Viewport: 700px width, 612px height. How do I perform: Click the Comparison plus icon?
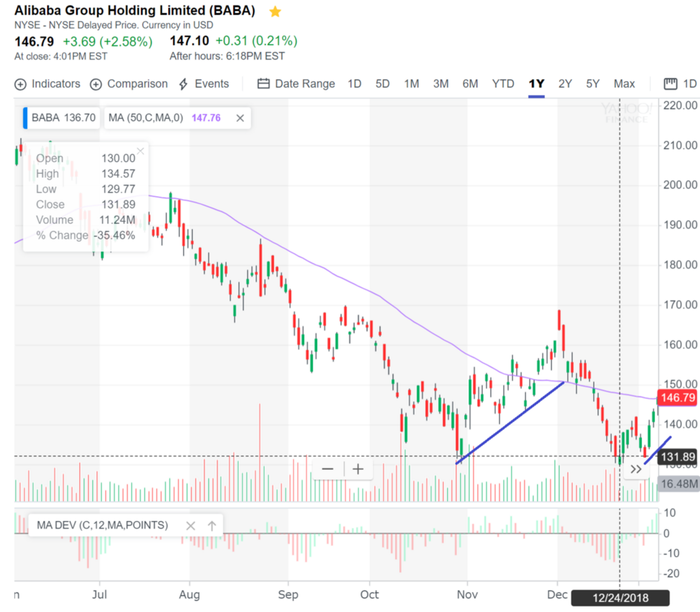(96, 85)
